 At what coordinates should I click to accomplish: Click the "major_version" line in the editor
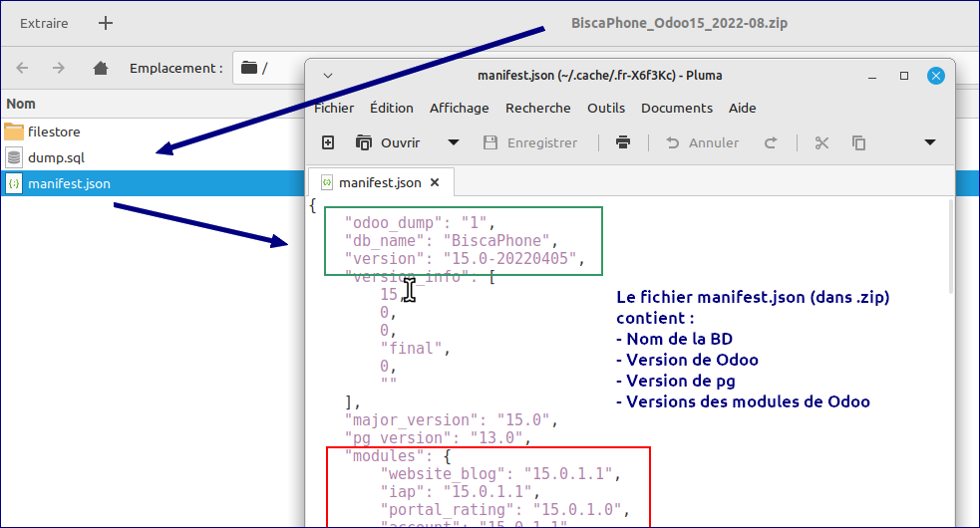451,419
